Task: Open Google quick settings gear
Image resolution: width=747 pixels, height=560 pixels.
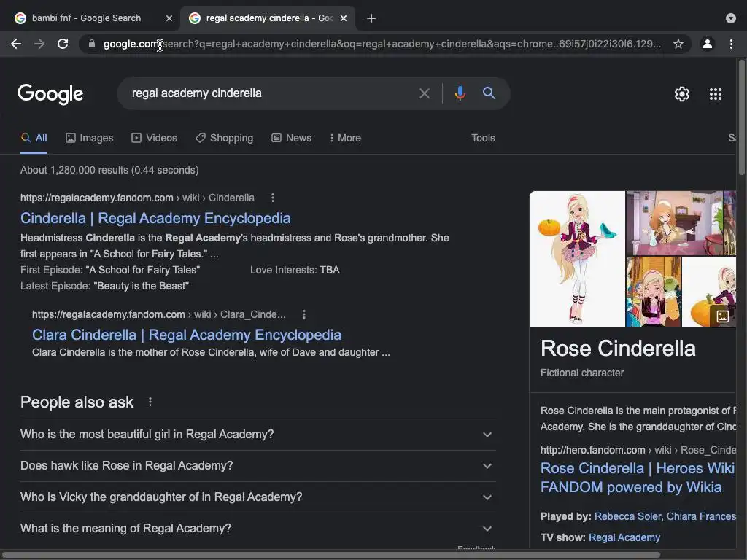Action: [x=682, y=94]
